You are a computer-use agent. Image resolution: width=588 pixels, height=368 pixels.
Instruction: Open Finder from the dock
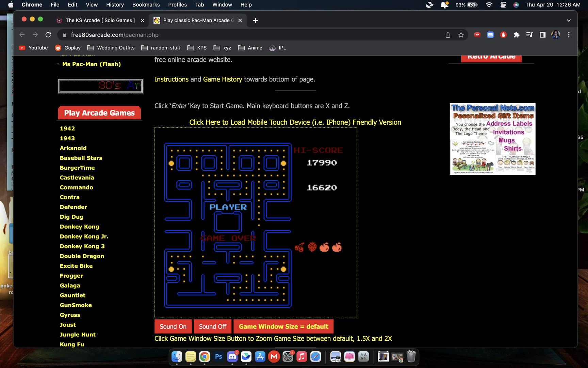[x=177, y=357]
